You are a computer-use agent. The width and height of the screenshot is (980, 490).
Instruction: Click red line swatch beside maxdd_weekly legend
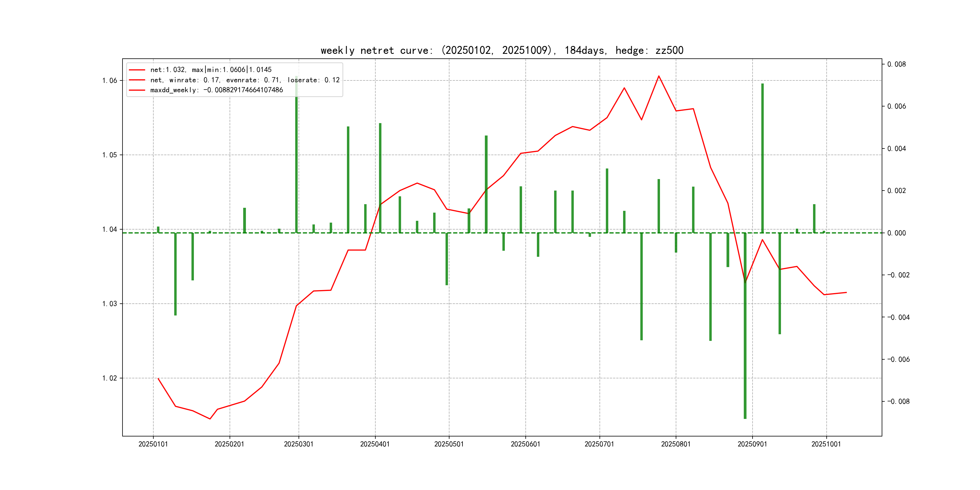point(137,90)
